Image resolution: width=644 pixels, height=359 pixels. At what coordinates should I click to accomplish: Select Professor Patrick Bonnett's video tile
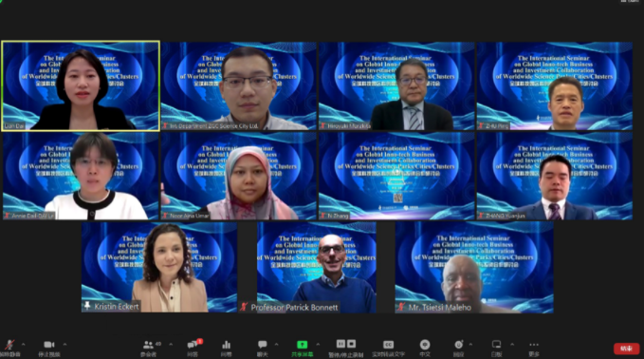316,267
